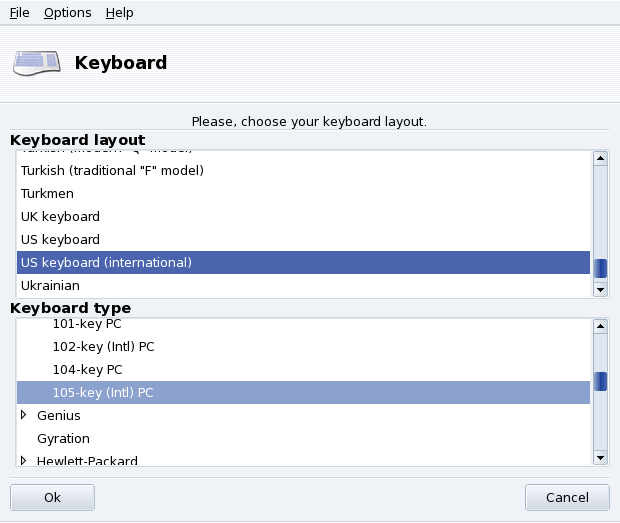Select the Gyration keyboard type
Image resolution: width=620 pixels, height=523 pixels.
(x=63, y=438)
